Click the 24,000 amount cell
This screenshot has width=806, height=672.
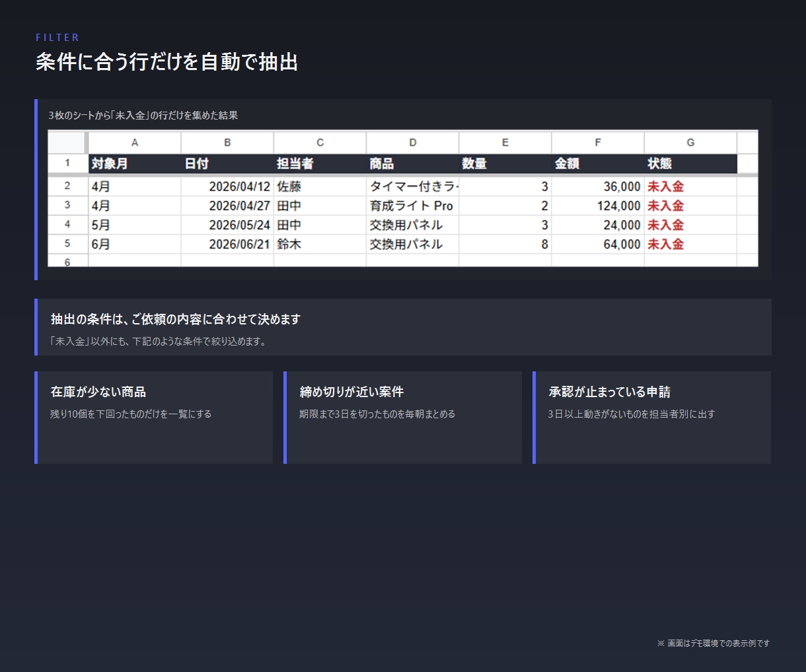tap(598, 225)
